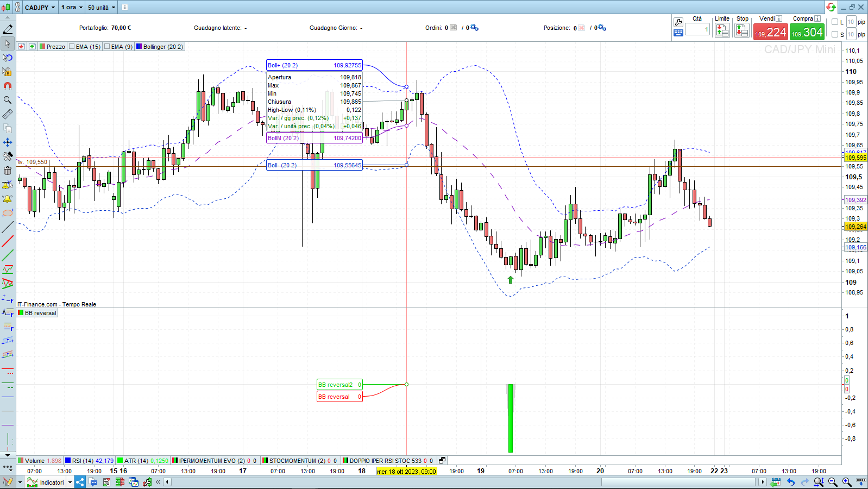Click the L pip value field
Viewport: 868px width, 489px height.
(851, 22)
